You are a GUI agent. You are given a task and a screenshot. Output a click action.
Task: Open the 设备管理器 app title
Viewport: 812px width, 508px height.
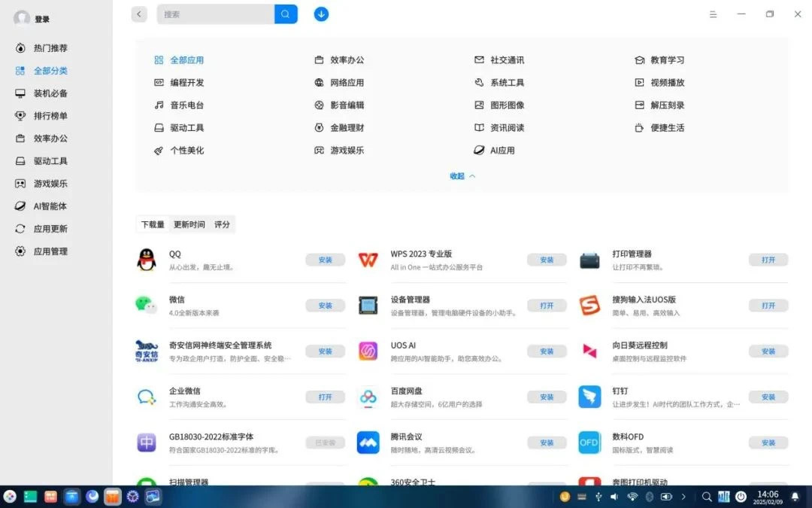411,300
